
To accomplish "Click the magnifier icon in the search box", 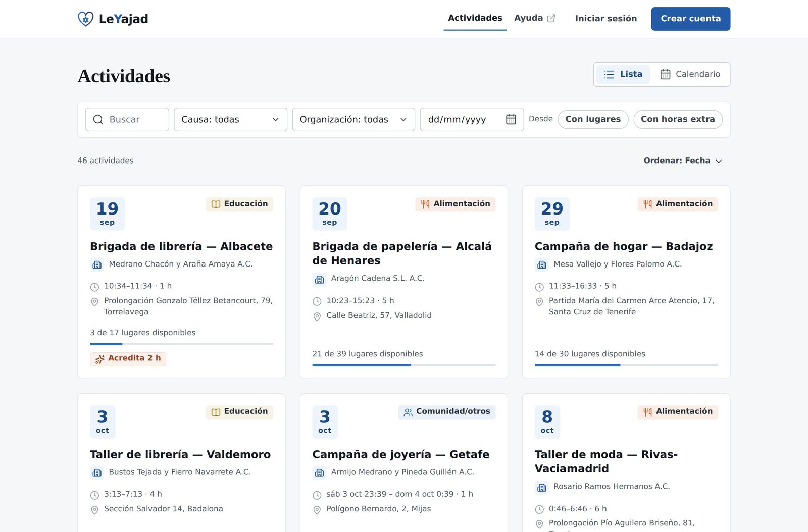I will [x=98, y=120].
